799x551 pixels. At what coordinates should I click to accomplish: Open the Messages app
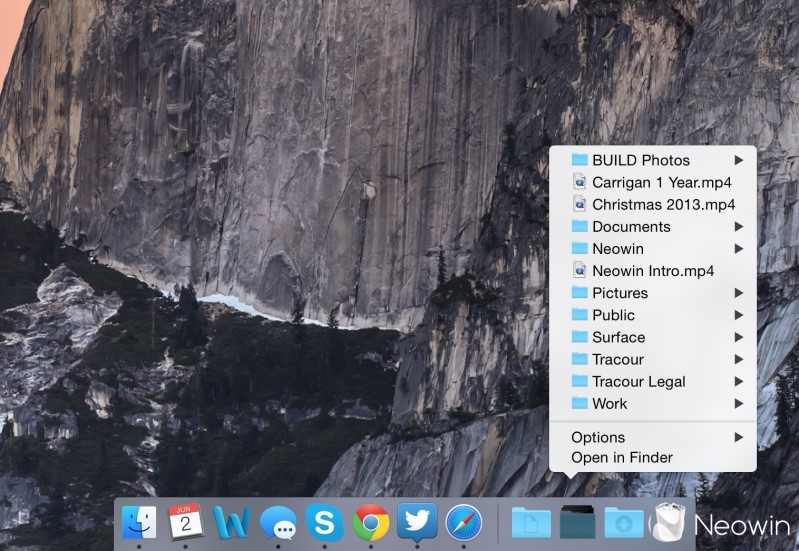(277, 523)
